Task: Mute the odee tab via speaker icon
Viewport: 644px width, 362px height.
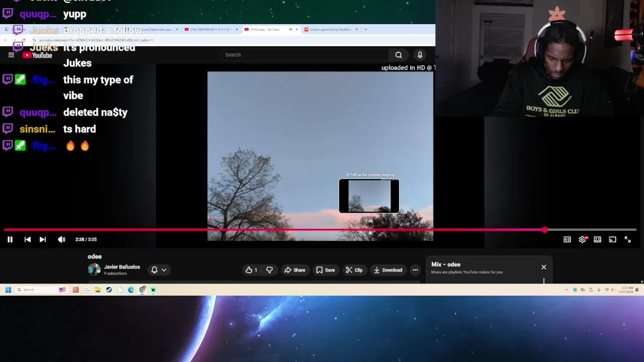Action: tap(290, 29)
